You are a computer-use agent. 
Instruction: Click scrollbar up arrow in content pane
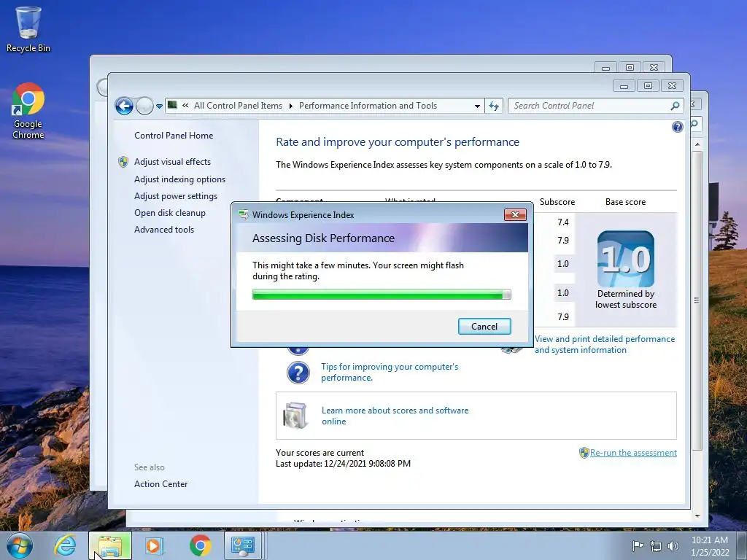pyautogui.click(x=697, y=144)
